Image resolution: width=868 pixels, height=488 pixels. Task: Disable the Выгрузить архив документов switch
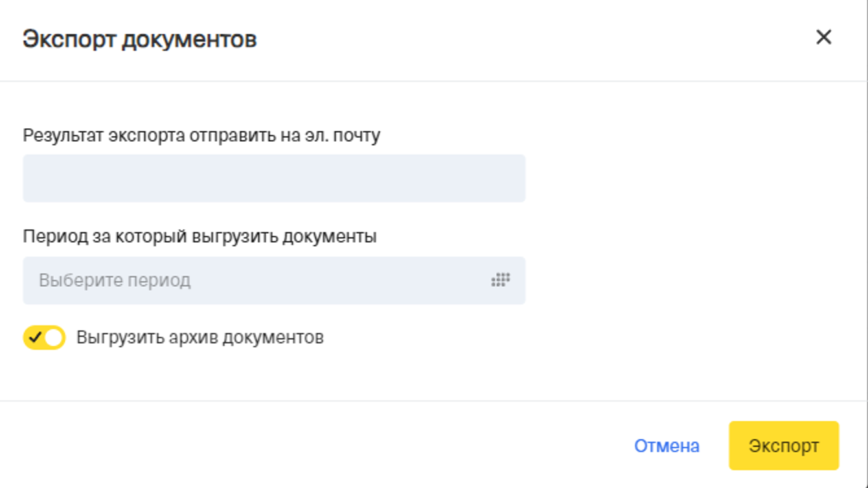click(44, 337)
